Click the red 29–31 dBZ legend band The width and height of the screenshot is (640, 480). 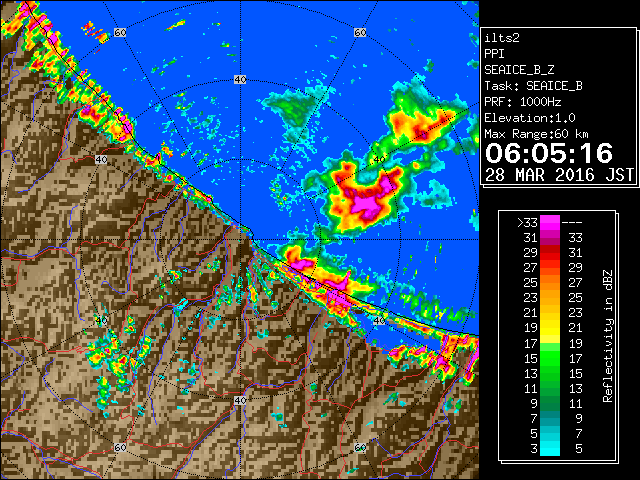pyautogui.click(x=550, y=252)
